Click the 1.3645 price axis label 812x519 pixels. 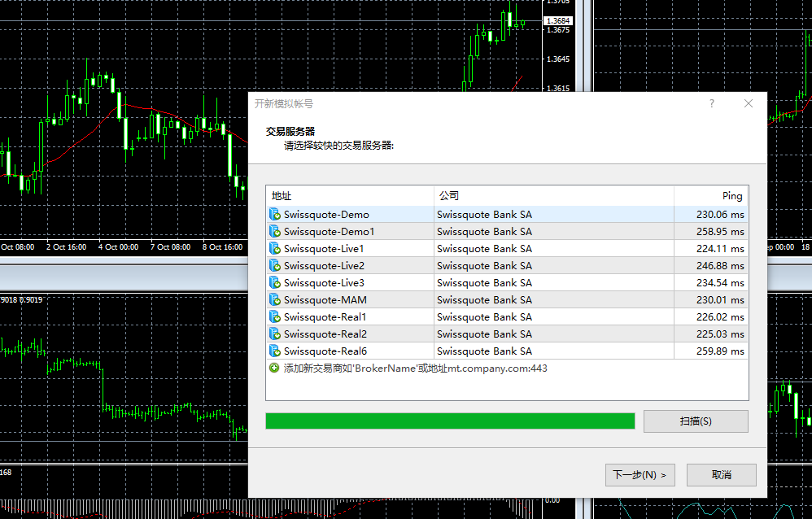pos(557,59)
